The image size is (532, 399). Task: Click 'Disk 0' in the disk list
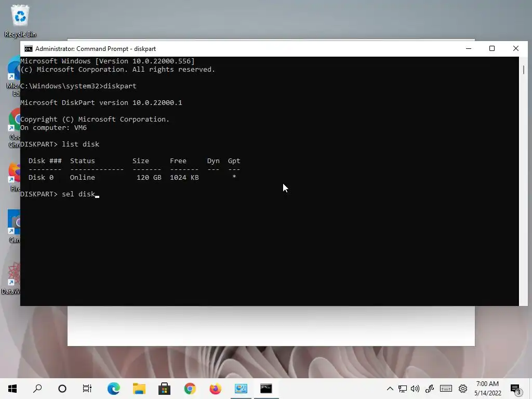(x=41, y=178)
